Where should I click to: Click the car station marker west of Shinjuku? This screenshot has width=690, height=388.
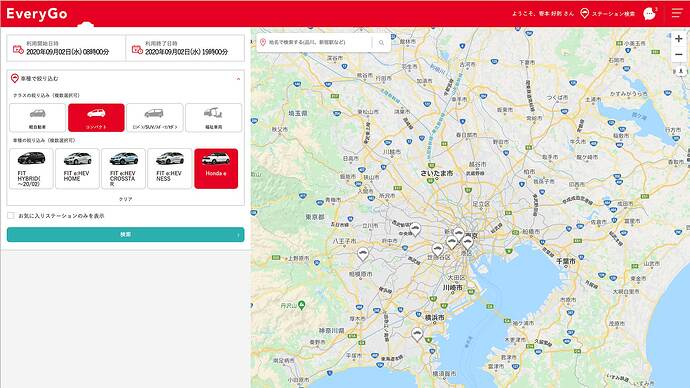tap(415, 230)
